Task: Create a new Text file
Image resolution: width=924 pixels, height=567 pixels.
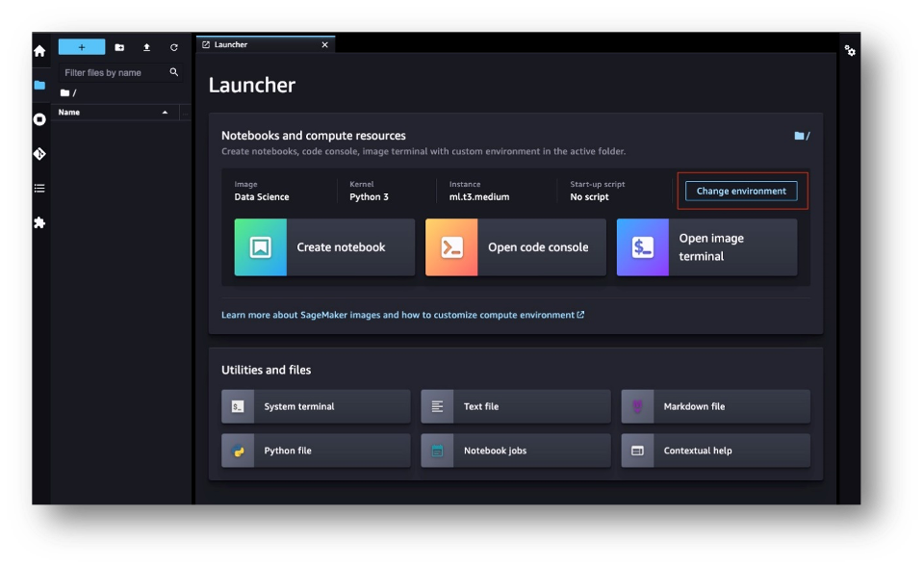Action: point(516,406)
